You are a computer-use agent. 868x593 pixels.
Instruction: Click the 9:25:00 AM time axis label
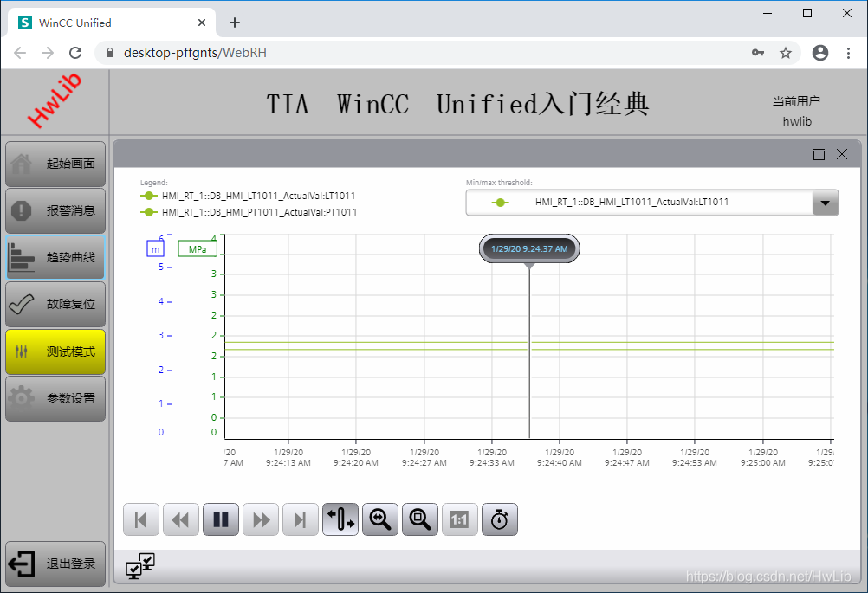[x=763, y=457]
